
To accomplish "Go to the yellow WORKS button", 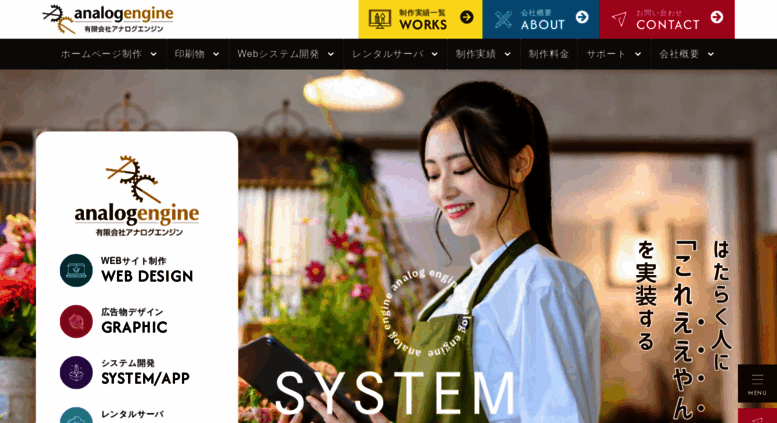I will point(420,19).
